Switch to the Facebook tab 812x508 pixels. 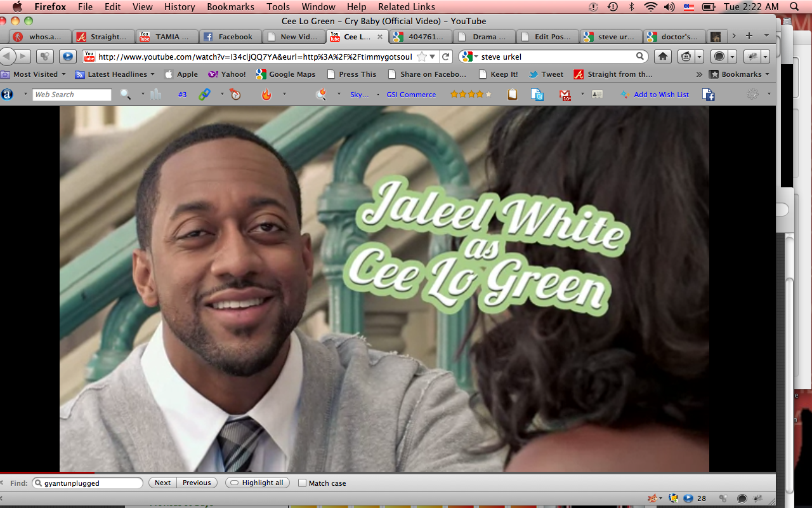coord(230,37)
